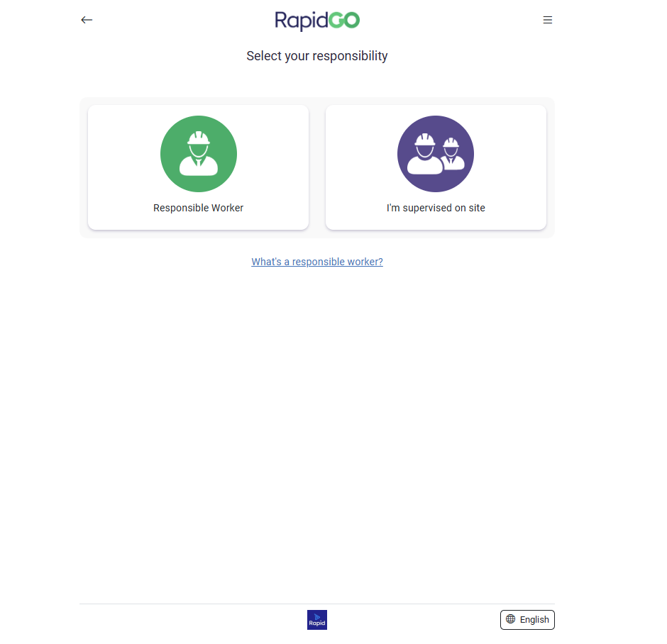Screen dimensions: 667x644
Task: Open the hamburger menu
Action: (x=547, y=20)
